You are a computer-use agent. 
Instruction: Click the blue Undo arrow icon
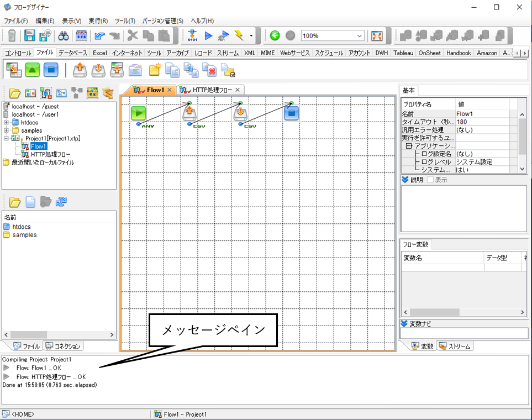[99, 36]
